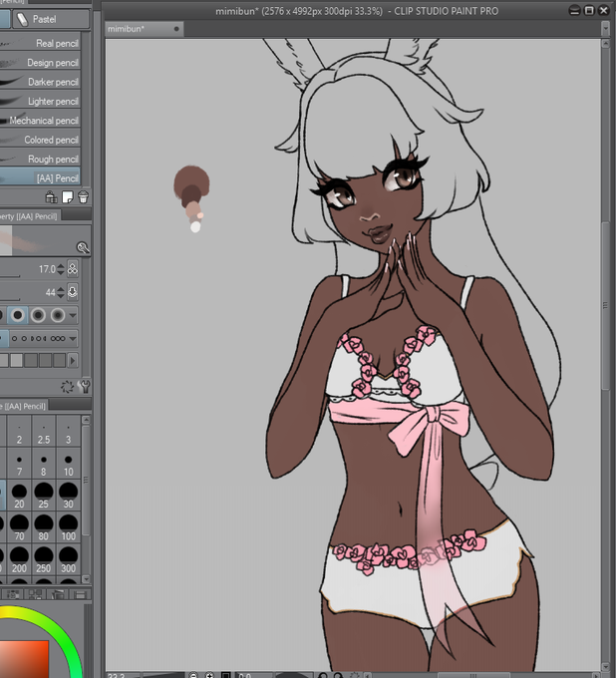Image resolution: width=616 pixels, height=678 pixels.
Task: Open sub tool detail wrench icon
Action: (85, 386)
